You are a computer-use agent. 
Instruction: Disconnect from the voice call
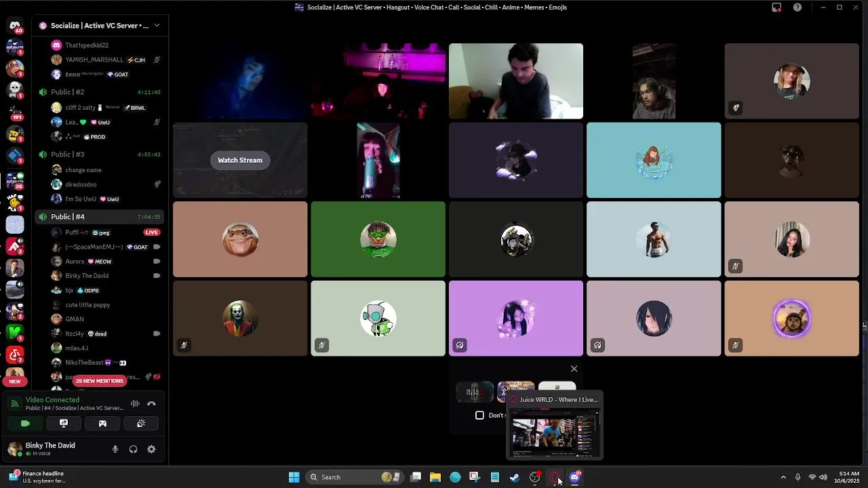point(152,403)
